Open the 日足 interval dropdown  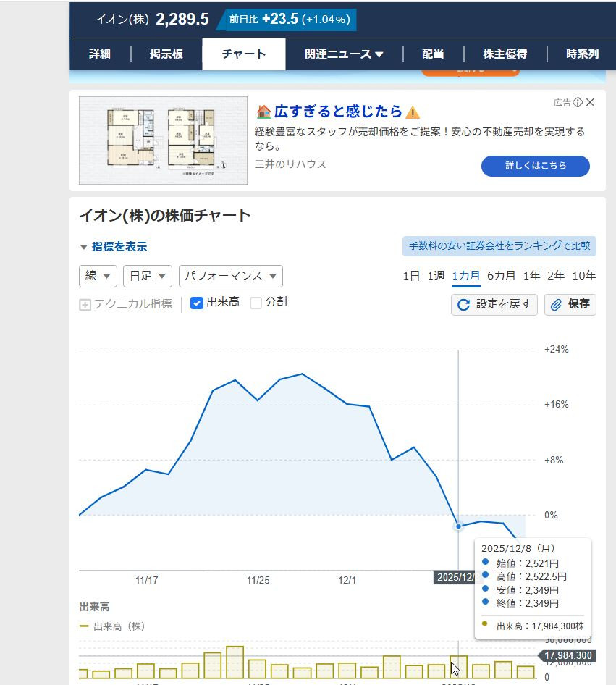click(x=148, y=276)
